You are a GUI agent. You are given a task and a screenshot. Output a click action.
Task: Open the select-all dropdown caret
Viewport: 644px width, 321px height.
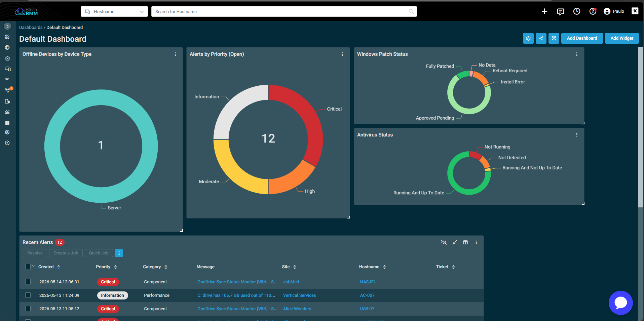coord(34,267)
